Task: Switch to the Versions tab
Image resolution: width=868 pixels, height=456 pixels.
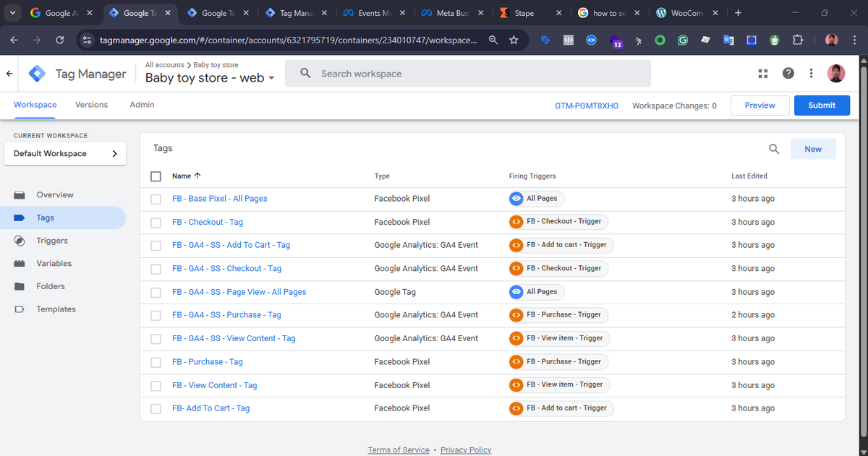Action: 91,105
